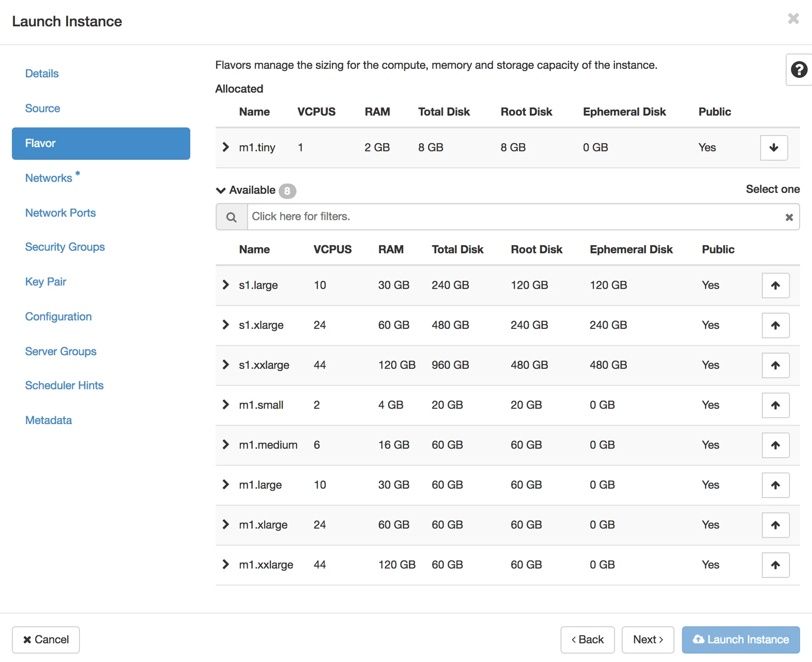Click the Launch Instance button
Screen dimensions: 812x662
(740, 640)
